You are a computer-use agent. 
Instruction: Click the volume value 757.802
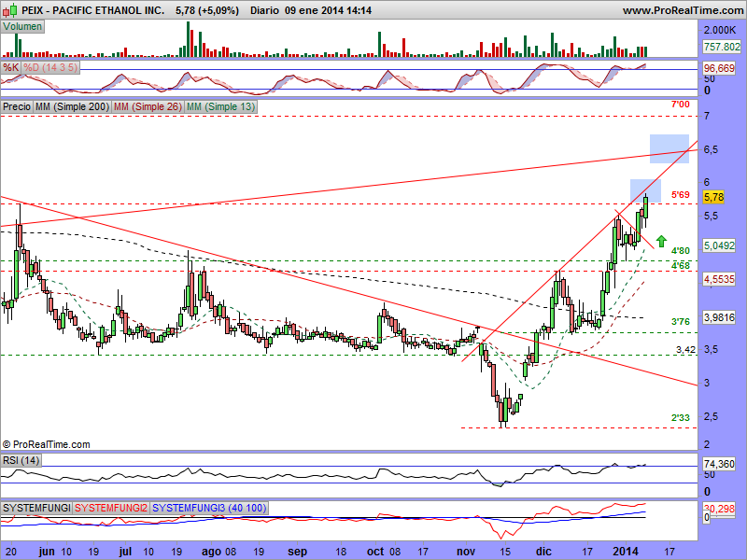(x=722, y=47)
